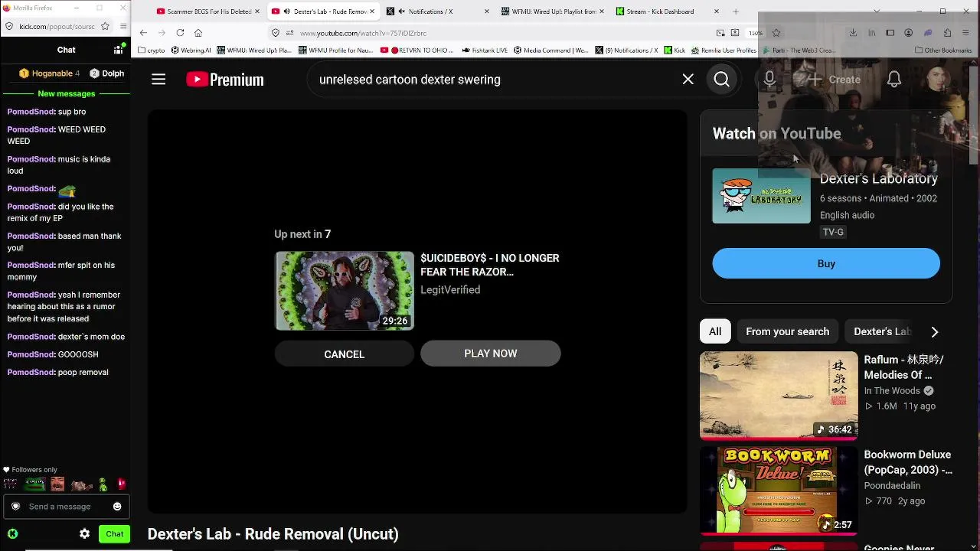
Task: Select the From your search chip
Action: coord(787,332)
